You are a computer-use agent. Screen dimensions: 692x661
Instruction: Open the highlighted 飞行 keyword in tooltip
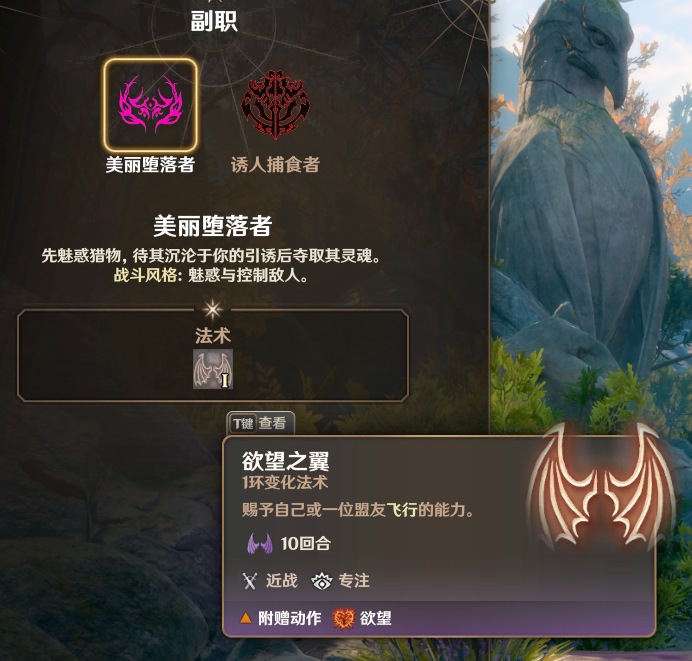pos(402,510)
